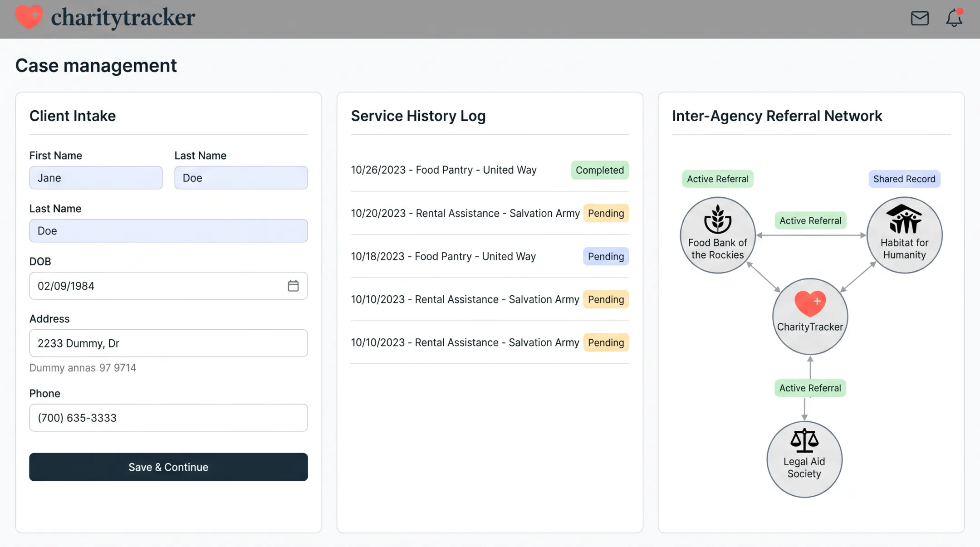The height and width of the screenshot is (547, 980).
Task: Click the Shared Record tag
Action: (x=904, y=179)
